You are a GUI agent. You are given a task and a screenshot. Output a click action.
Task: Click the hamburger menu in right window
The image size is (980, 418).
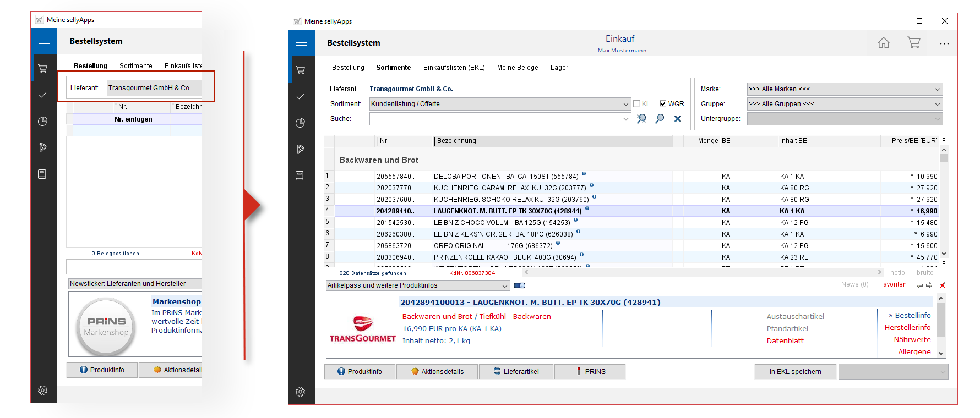301,43
